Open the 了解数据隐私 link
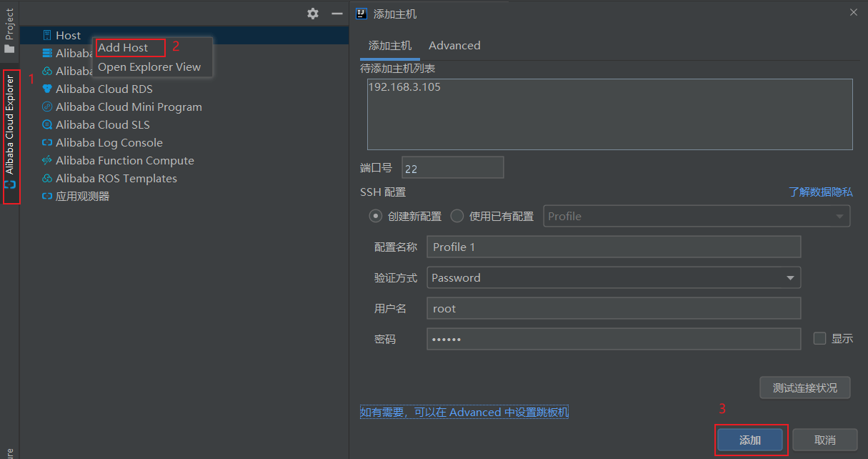868x459 pixels. (820, 192)
